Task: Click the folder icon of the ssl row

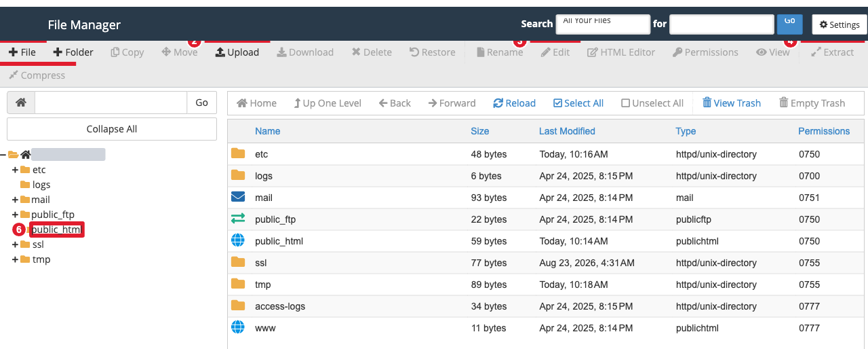Action: pos(238,262)
